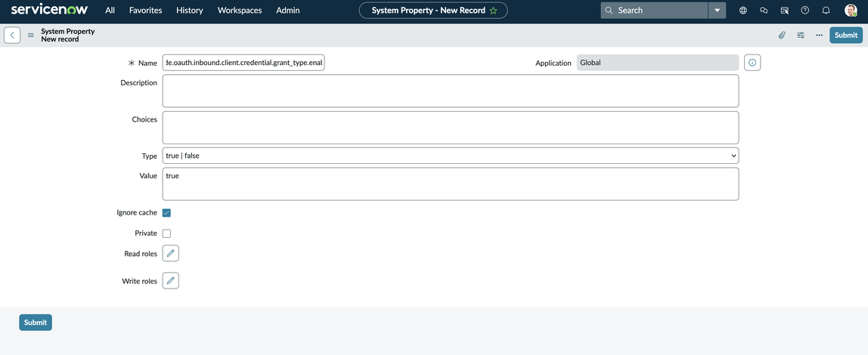
Task: Click into the Description text field
Action: coord(450,91)
